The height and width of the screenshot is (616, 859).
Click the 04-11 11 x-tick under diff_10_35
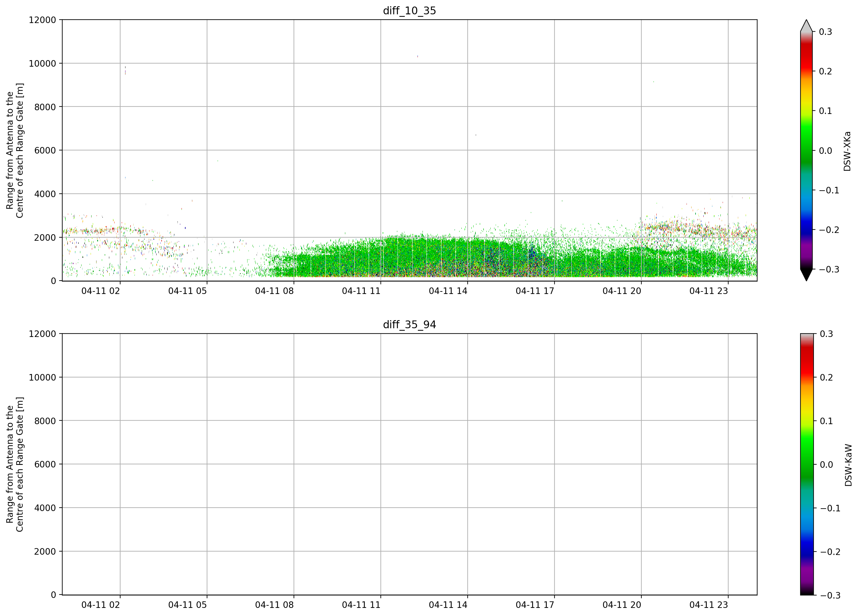coord(361,291)
